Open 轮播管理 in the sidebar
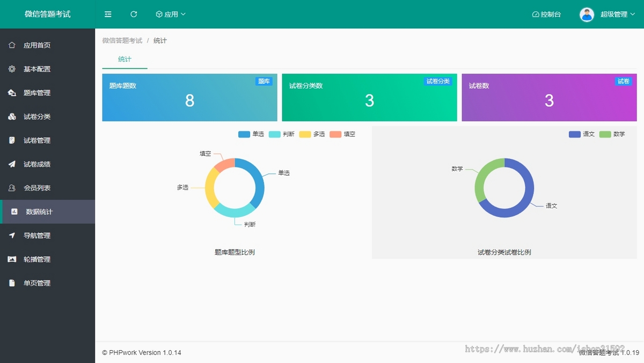644x363 pixels. 47,259
